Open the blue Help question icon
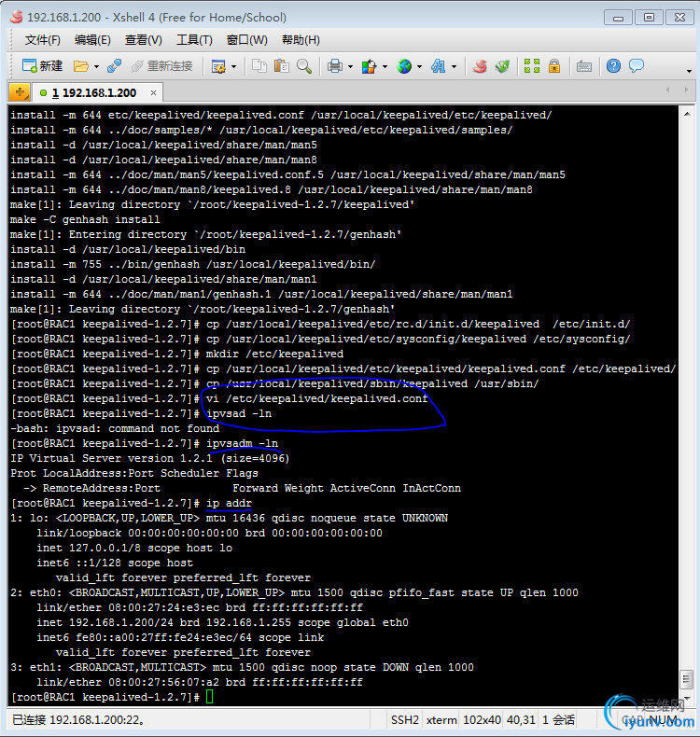The width and height of the screenshot is (700, 737). 613,66
